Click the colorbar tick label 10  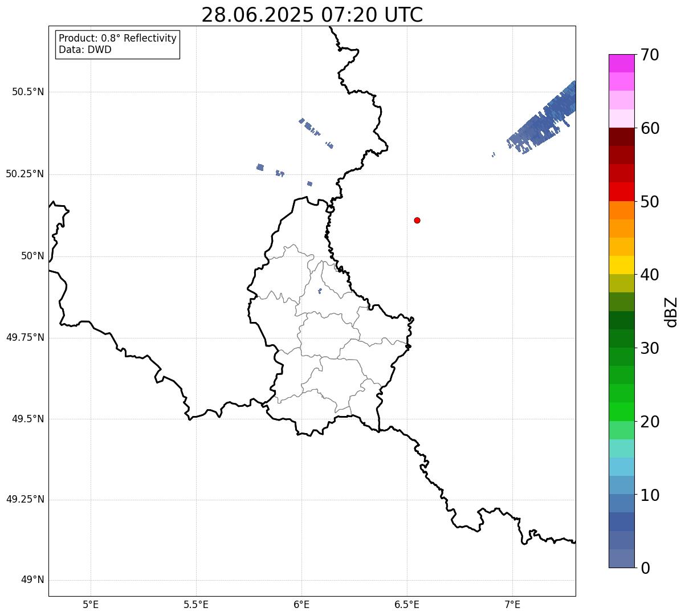(x=650, y=495)
